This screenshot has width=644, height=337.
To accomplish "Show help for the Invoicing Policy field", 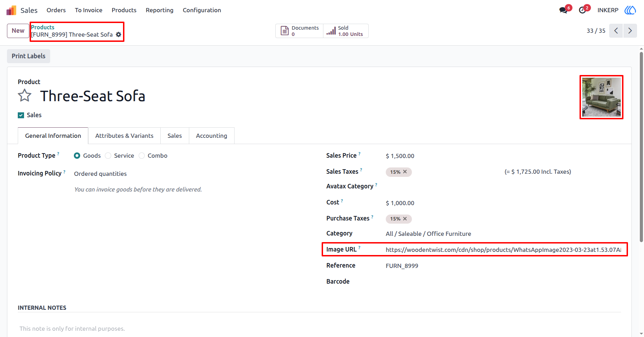I will (x=64, y=171).
